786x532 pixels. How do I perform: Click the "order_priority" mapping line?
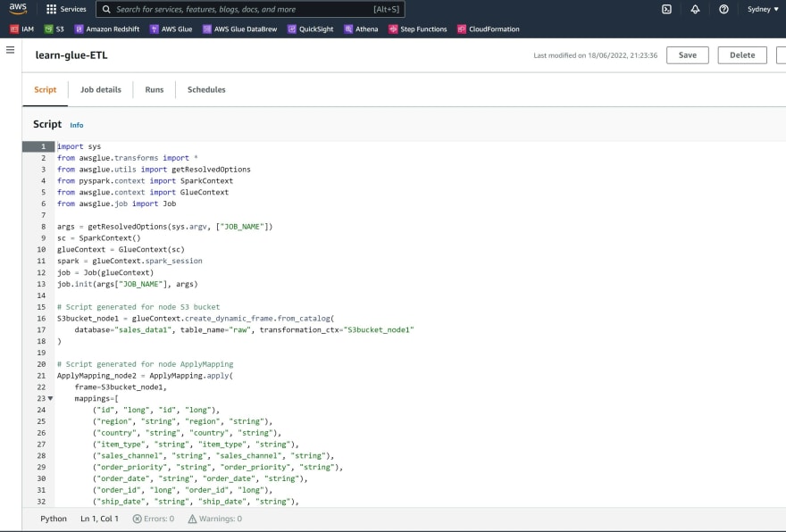pyautogui.click(x=218, y=468)
